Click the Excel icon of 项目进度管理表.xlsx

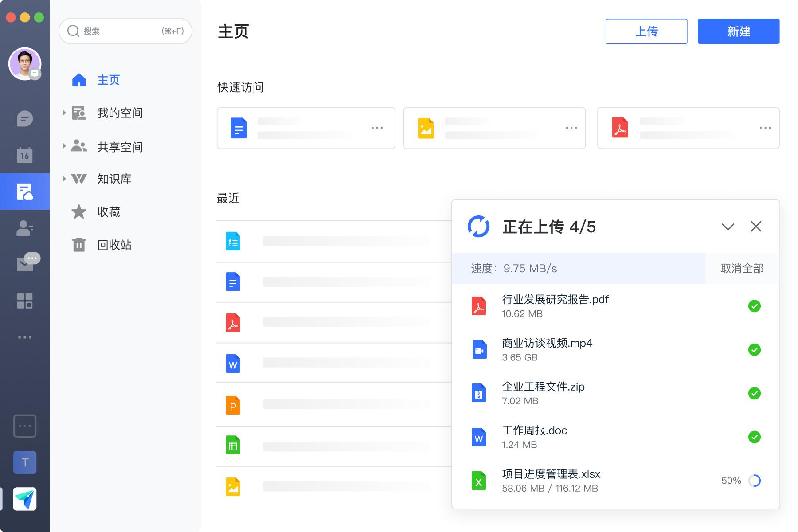click(x=479, y=481)
